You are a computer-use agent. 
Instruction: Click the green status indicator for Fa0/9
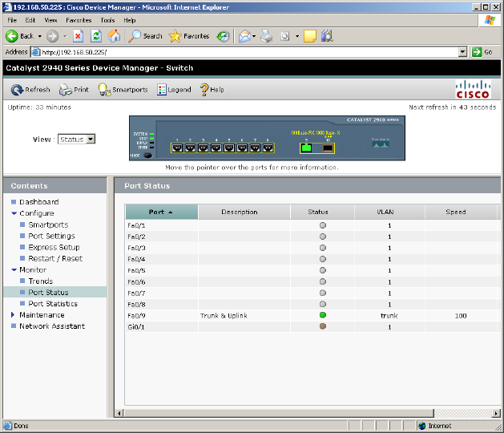(x=323, y=315)
